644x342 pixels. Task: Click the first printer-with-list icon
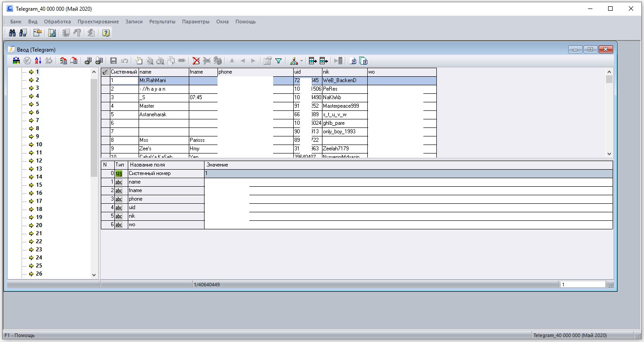tap(88, 61)
